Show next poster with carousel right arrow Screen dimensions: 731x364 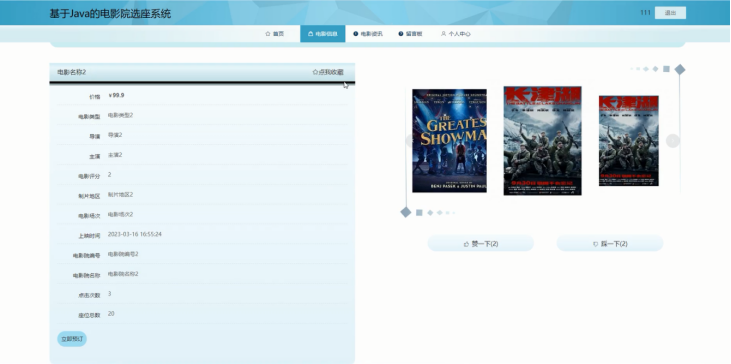pyautogui.click(x=672, y=141)
